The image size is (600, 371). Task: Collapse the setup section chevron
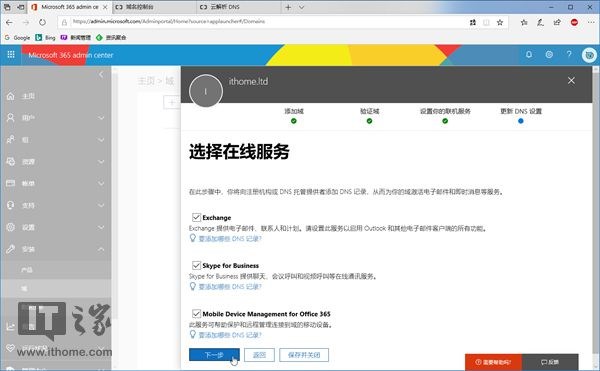click(x=101, y=249)
